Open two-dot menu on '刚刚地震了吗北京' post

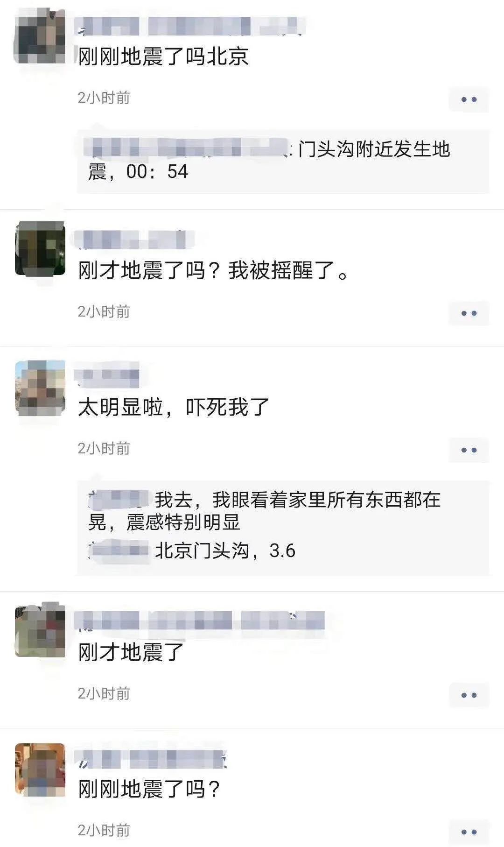469,99
